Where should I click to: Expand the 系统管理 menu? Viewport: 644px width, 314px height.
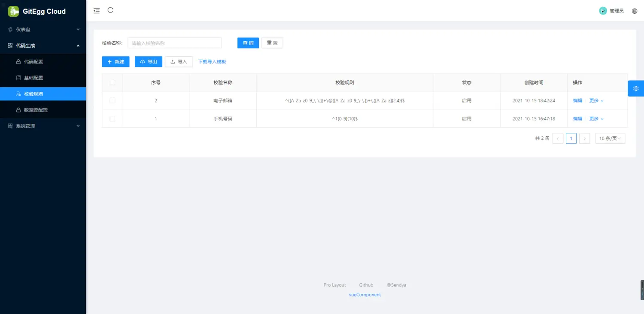(x=43, y=126)
